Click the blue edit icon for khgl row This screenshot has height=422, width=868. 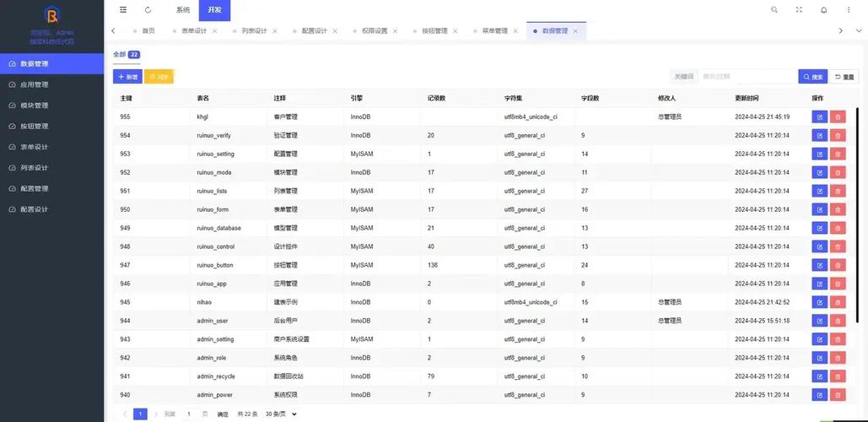pyautogui.click(x=820, y=116)
